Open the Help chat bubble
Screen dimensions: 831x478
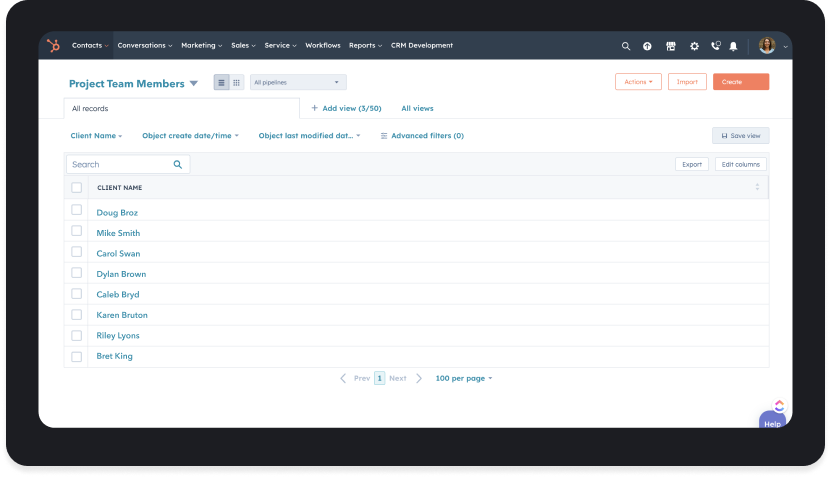[772, 421]
